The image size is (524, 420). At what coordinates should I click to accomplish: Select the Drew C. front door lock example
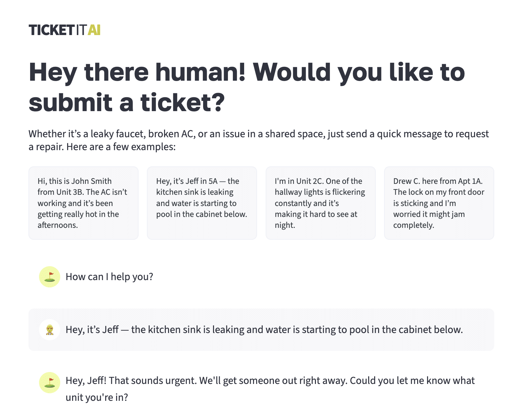pos(439,203)
